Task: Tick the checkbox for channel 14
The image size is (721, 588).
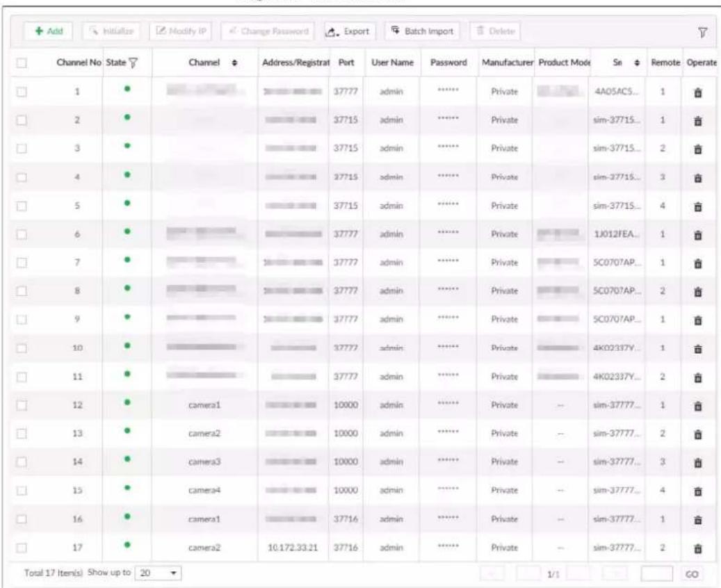Action: pyautogui.click(x=22, y=462)
